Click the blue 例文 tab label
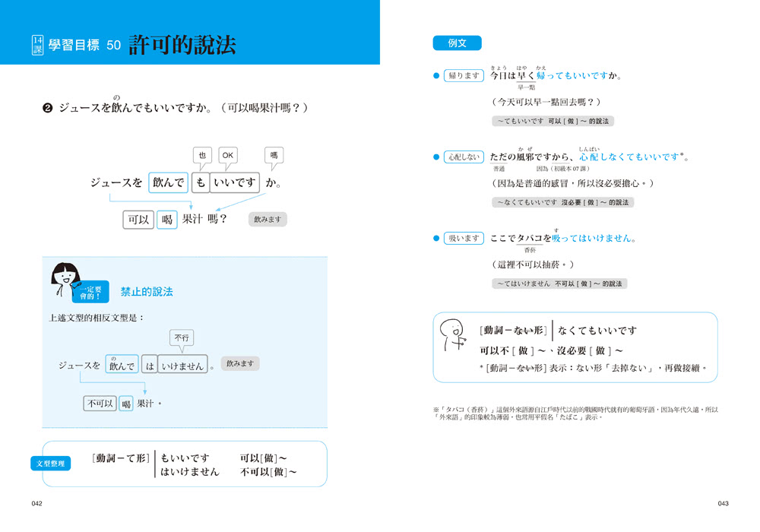 click(x=457, y=43)
